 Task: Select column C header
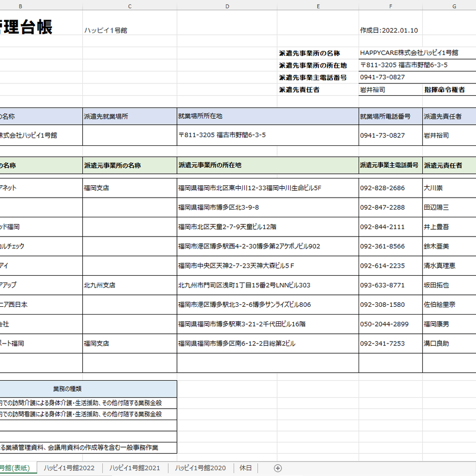click(130, 6)
